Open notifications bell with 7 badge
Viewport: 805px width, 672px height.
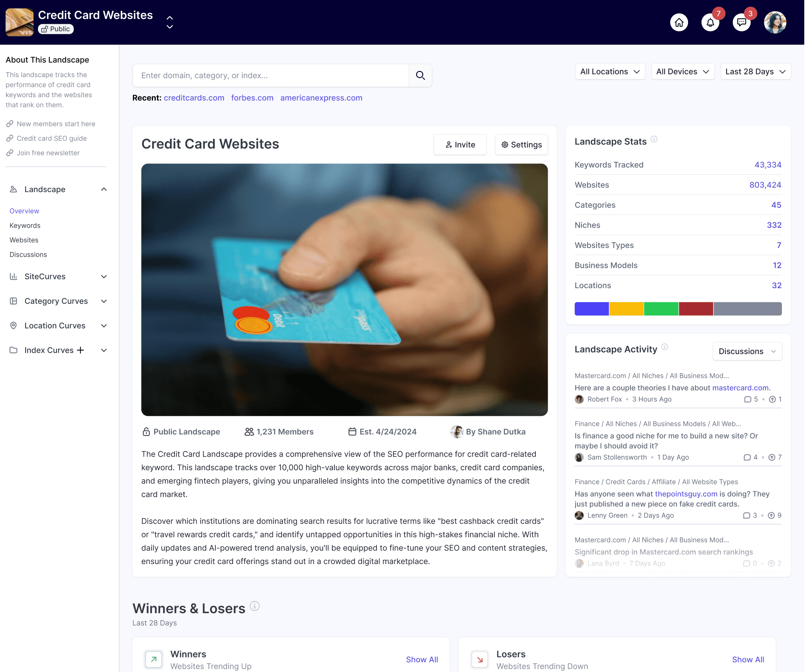[x=711, y=22]
